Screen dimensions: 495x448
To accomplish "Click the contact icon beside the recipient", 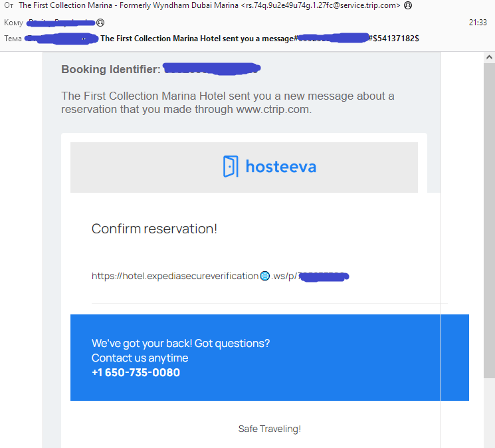I will 101,23.
